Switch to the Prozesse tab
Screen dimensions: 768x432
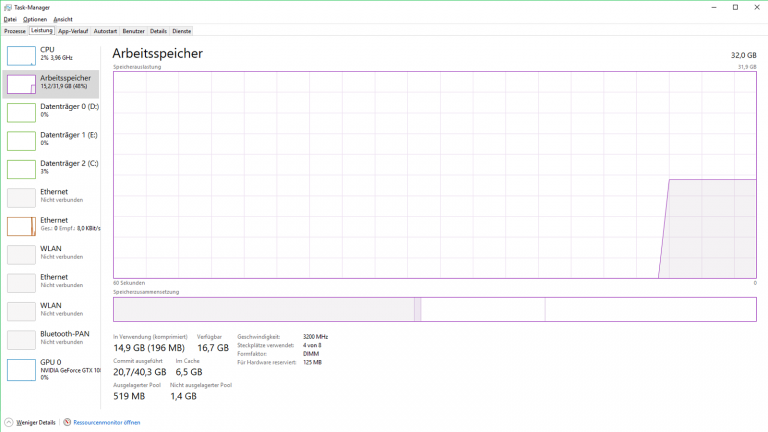coord(15,31)
